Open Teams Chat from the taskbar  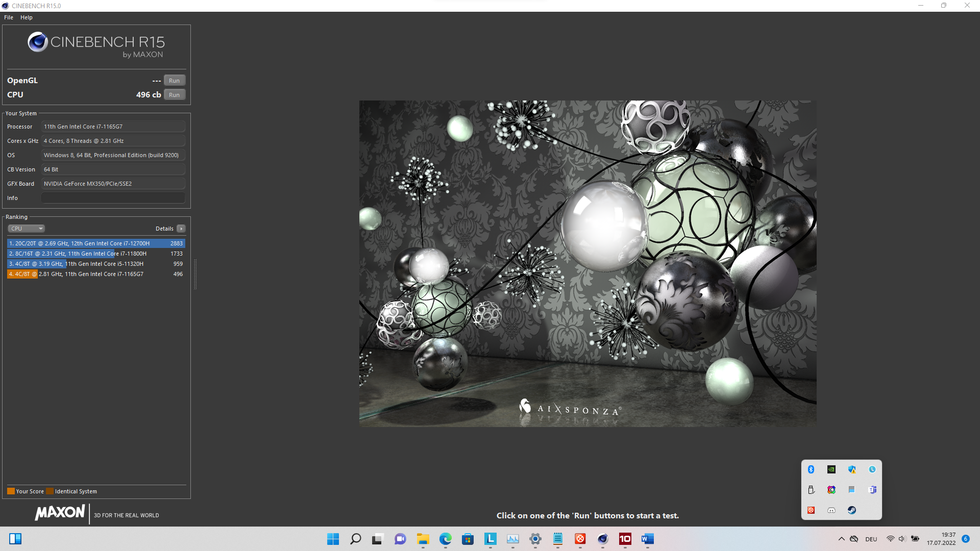(x=400, y=539)
